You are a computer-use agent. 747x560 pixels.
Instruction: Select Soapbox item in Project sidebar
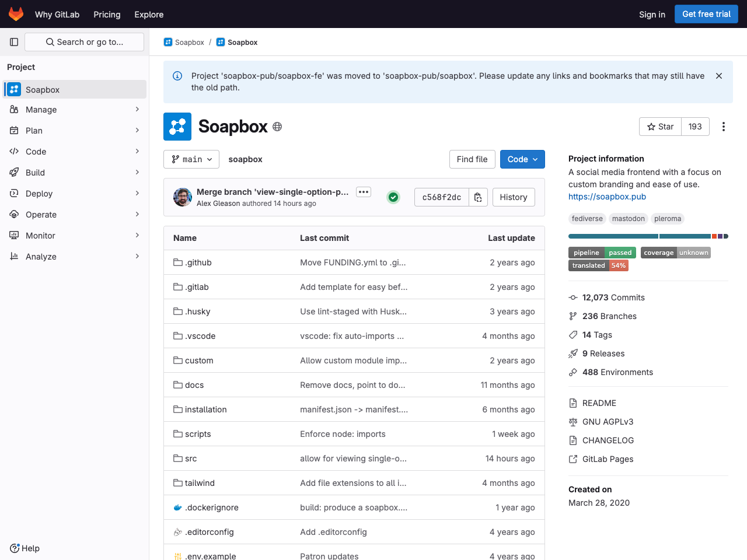[75, 89]
